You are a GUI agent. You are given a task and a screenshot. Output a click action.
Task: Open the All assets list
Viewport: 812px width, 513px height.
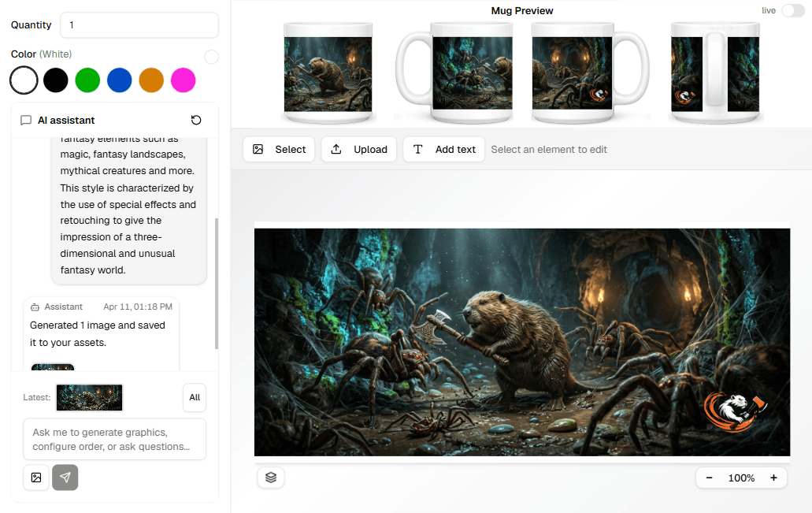click(195, 398)
